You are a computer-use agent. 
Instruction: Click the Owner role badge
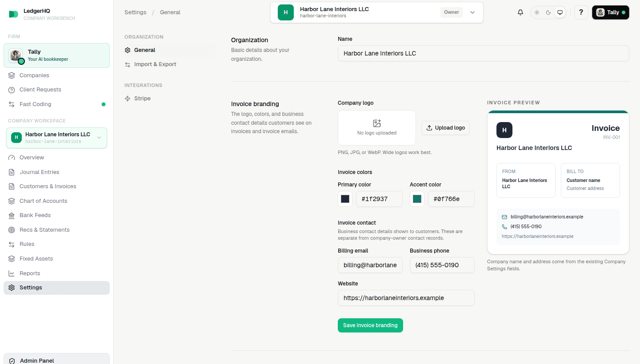click(x=452, y=12)
